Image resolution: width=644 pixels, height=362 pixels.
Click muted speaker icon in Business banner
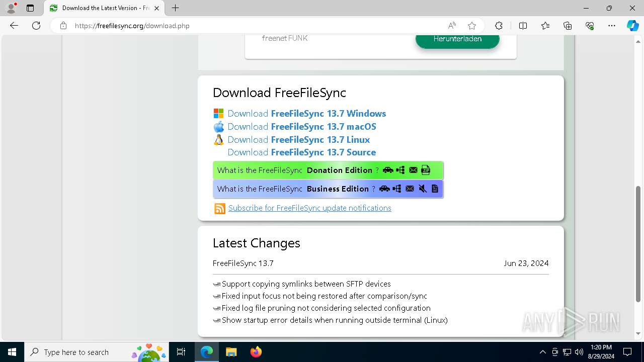click(x=423, y=189)
